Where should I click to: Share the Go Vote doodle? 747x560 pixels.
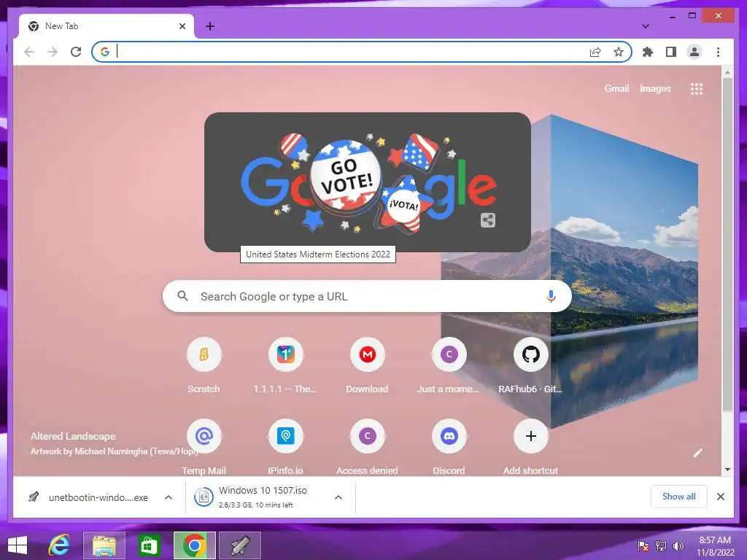pyautogui.click(x=487, y=220)
